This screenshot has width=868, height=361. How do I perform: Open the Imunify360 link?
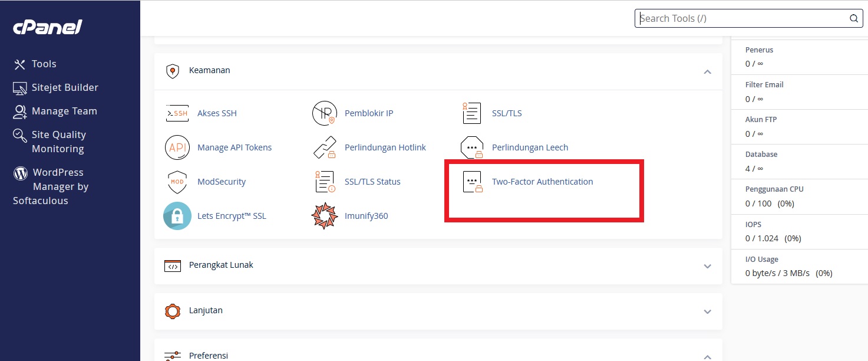point(367,216)
